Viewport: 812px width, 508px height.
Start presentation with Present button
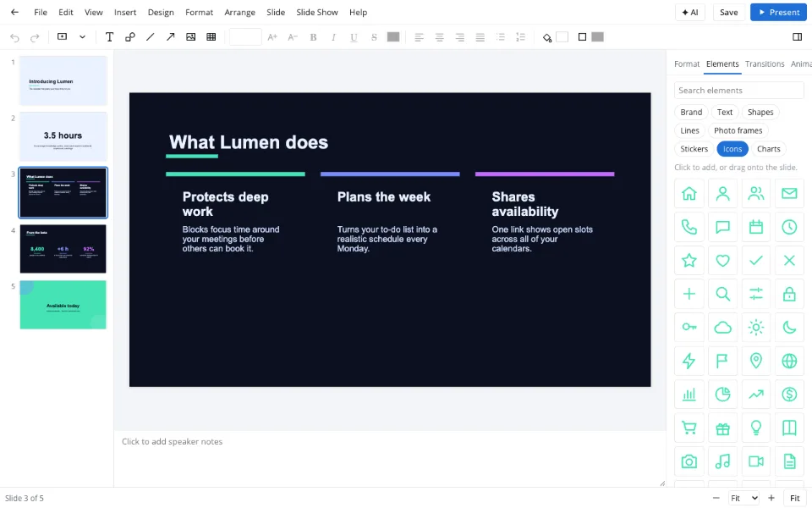[778, 13]
